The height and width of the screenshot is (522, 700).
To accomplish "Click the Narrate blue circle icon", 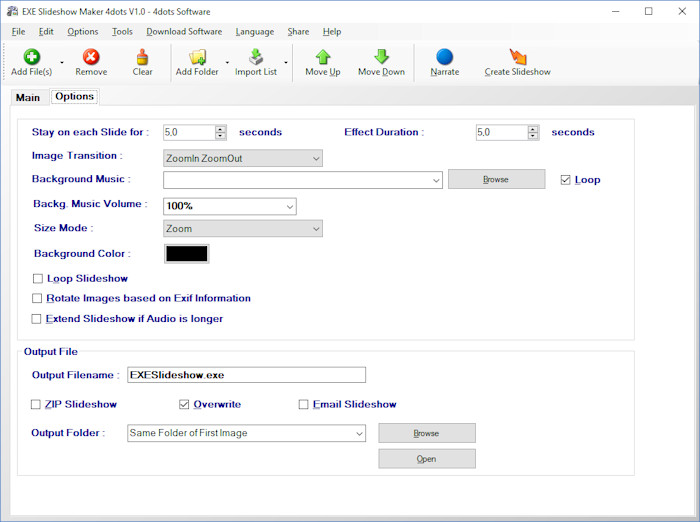I will [x=444, y=57].
